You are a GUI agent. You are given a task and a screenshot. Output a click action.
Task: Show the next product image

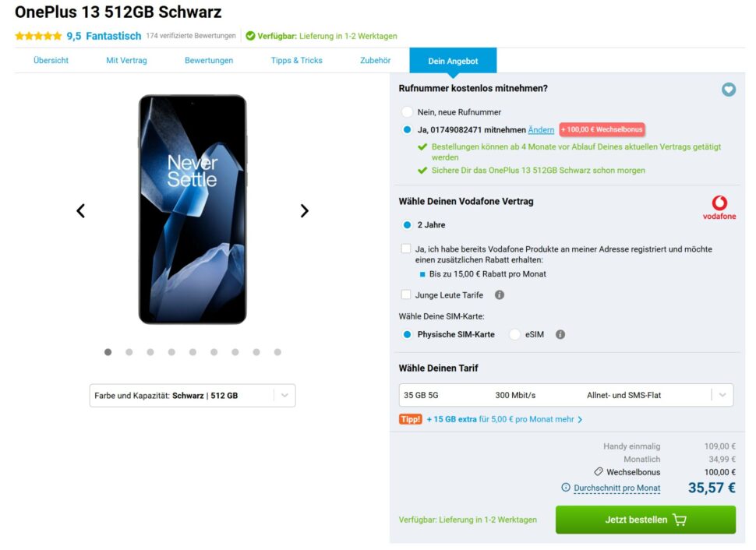click(x=304, y=210)
